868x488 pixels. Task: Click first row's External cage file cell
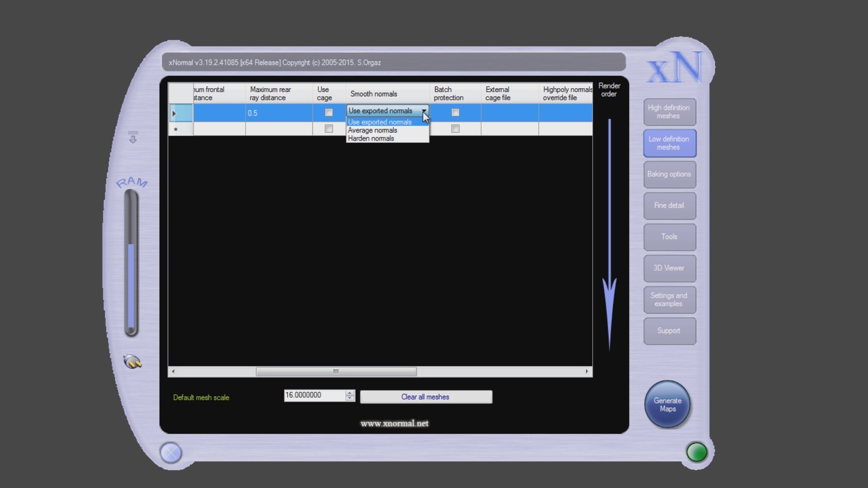pyautogui.click(x=510, y=113)
